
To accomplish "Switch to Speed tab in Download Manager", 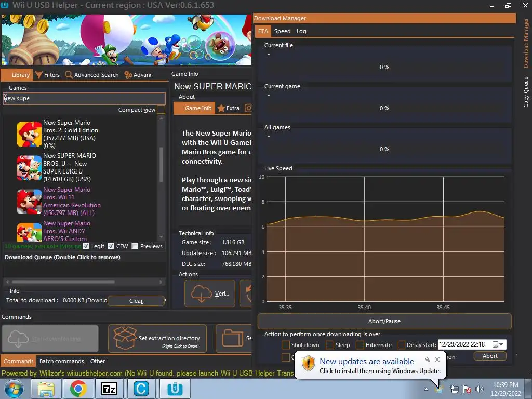I will click(x=282, y=31).
